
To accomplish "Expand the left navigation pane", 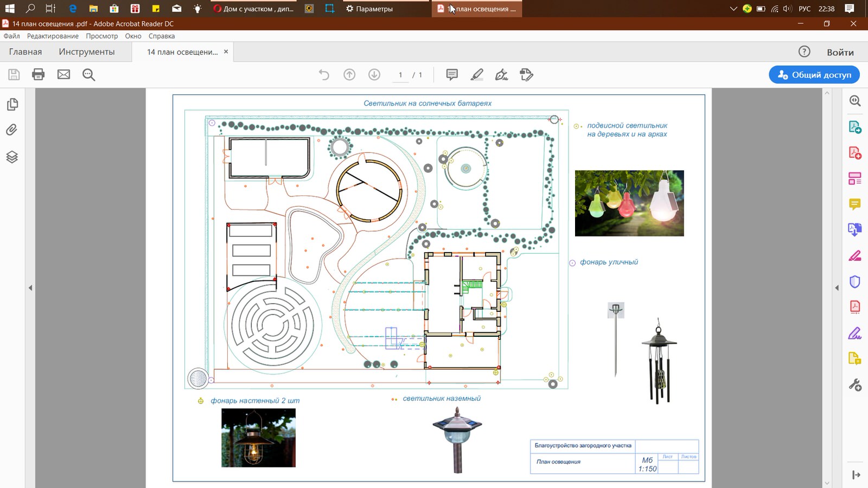I will [x=30, y=287].
